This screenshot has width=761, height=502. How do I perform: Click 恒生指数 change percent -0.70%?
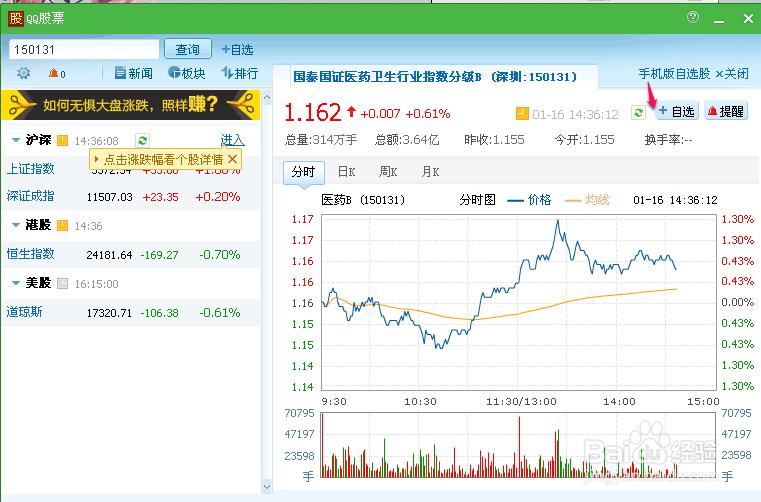click(219, 254)
